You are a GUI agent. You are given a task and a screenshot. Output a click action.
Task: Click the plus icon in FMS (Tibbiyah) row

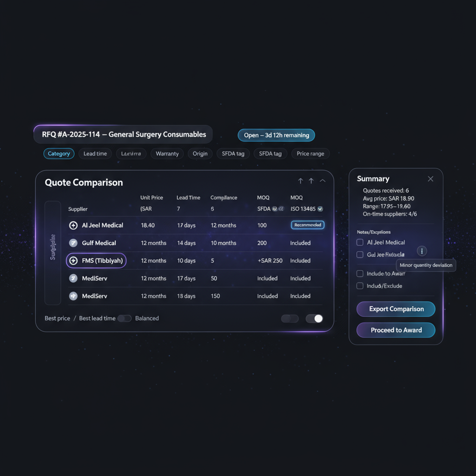pos(73,261)
